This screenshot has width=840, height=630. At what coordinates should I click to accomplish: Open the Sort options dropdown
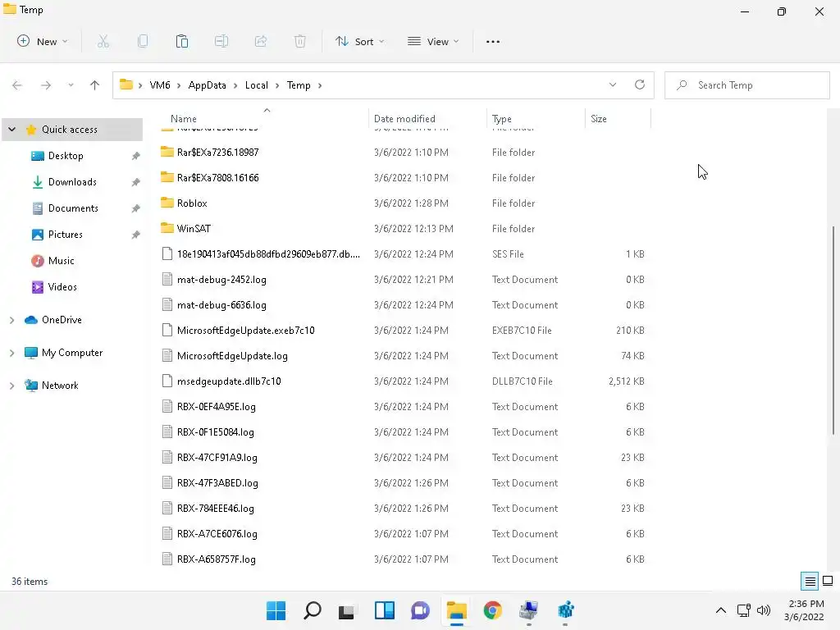coord(359,41)
